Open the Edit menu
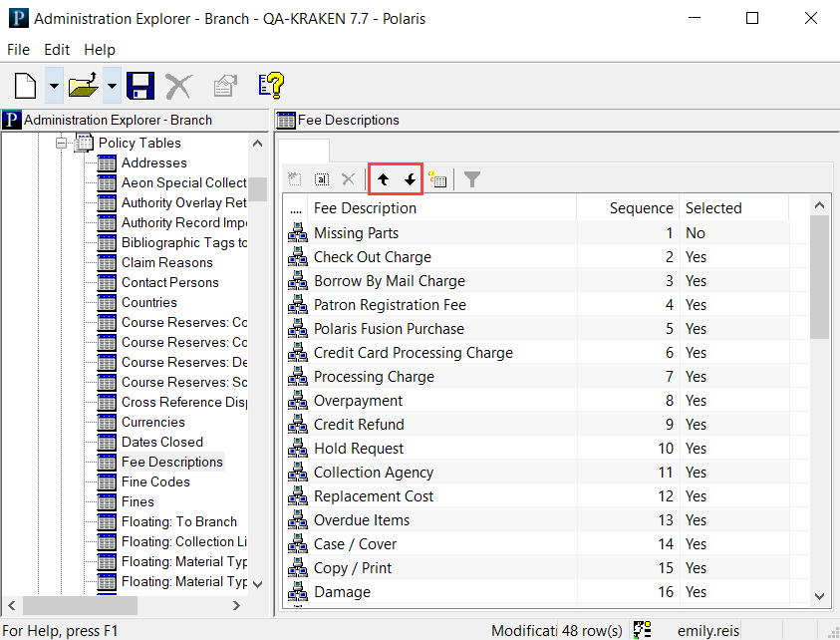The width and height of the screenshot is (840, 640). click(57, 50)
